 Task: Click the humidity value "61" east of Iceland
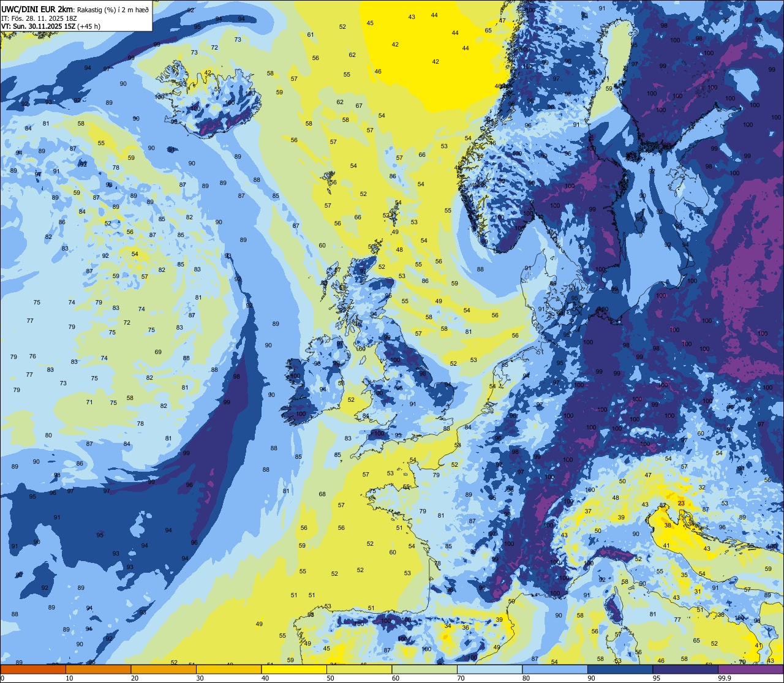(x=311, y=34)
